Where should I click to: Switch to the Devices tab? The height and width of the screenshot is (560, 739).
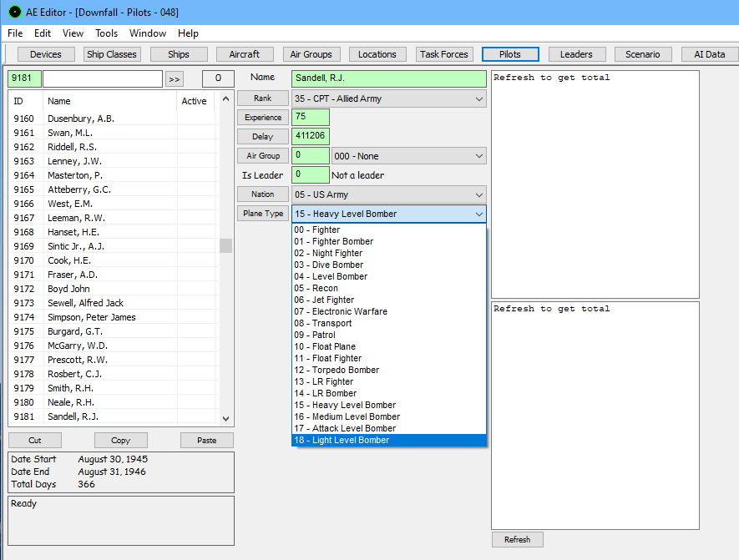(46, 54)
